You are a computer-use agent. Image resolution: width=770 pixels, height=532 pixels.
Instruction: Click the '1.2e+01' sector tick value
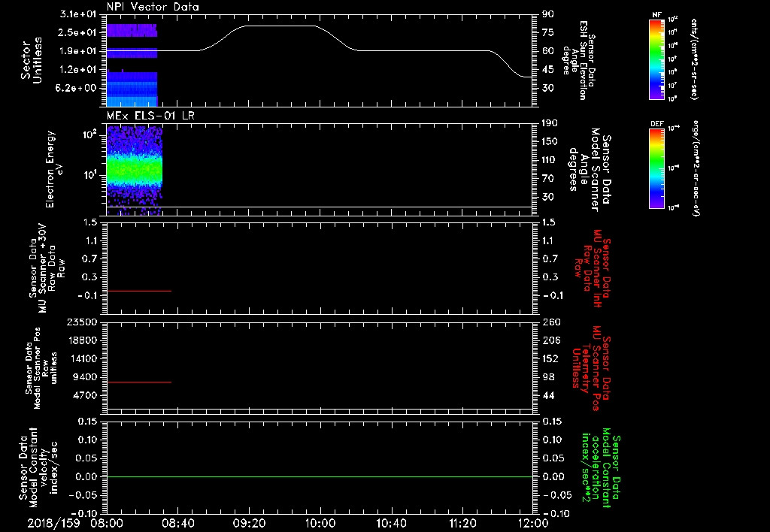click(x=77, y=70)
